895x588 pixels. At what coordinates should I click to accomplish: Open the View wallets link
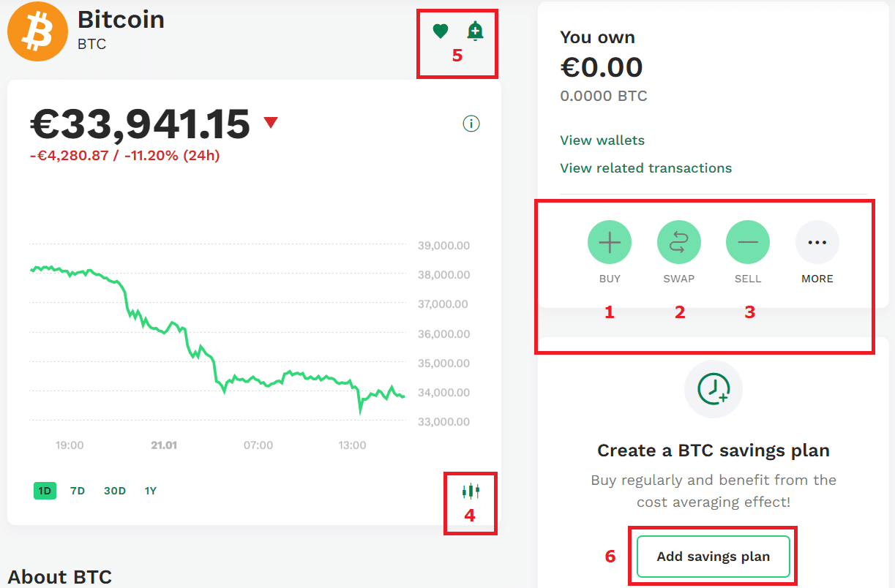602,140
